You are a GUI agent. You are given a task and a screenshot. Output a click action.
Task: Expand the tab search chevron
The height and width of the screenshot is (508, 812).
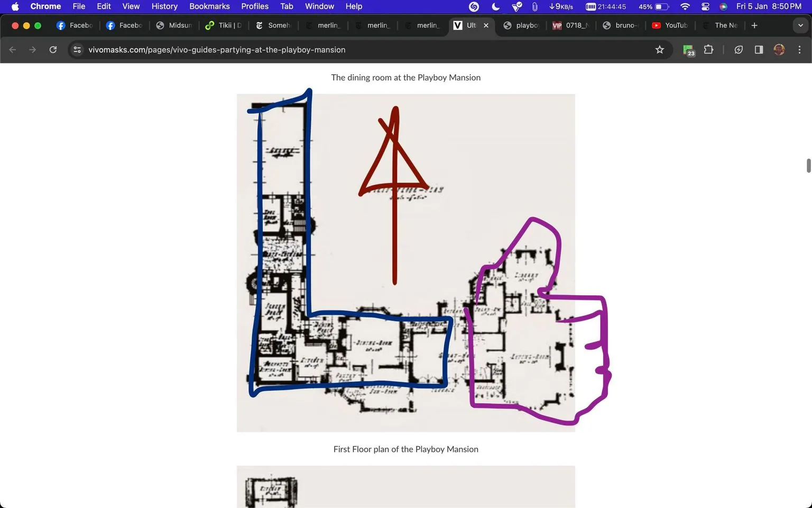point(801,25)
